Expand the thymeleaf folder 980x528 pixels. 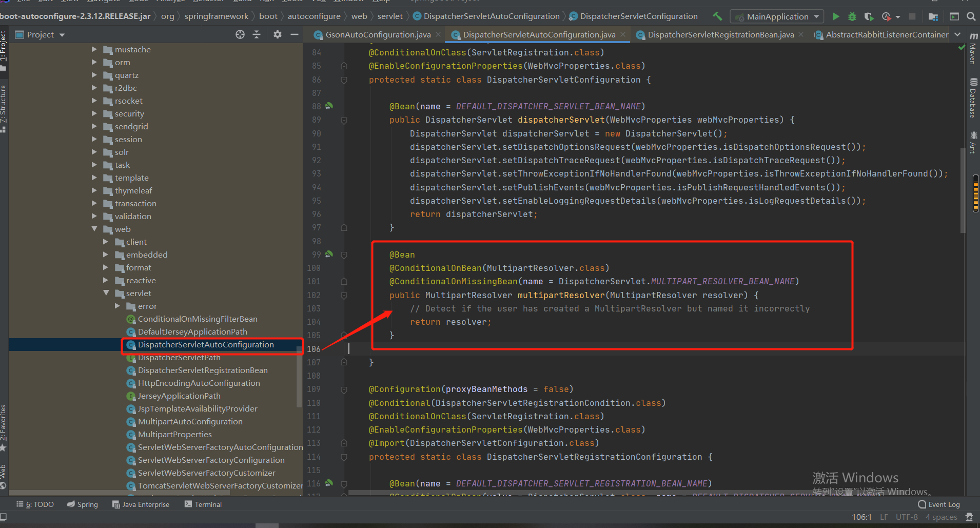point(94,190)
